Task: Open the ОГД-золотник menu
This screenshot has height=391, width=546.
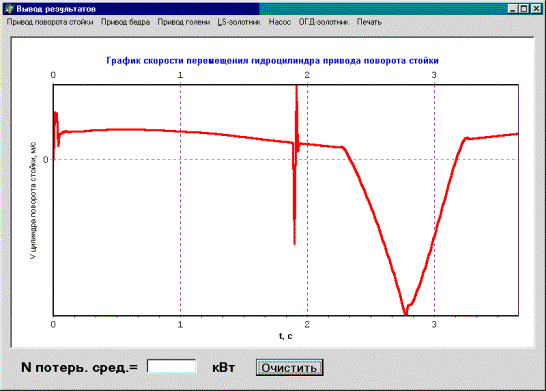Action: [x=323, y=22]
